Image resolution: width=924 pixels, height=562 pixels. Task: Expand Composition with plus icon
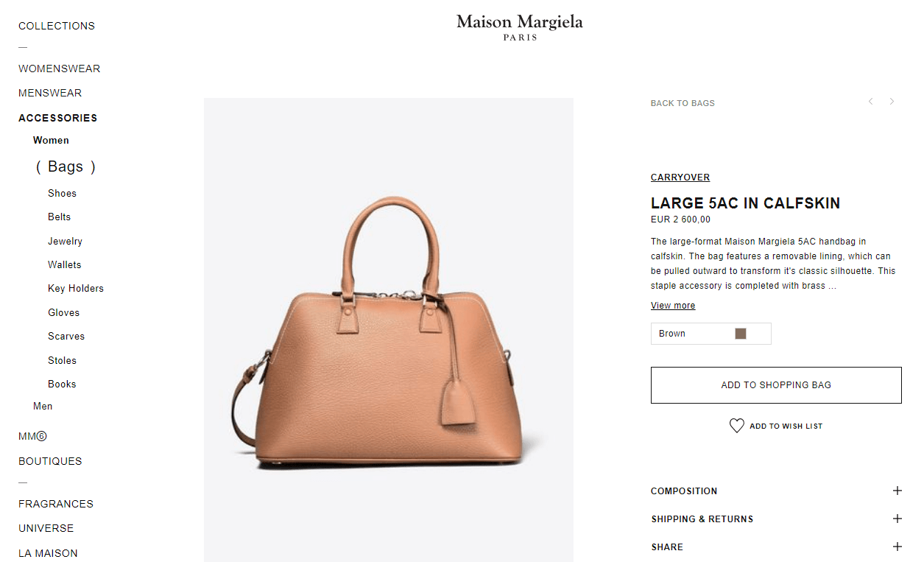897,491
